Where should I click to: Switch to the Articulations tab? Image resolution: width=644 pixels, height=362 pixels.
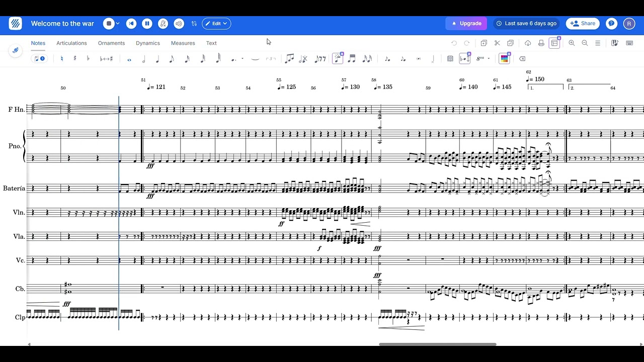(x=71, y=43)
